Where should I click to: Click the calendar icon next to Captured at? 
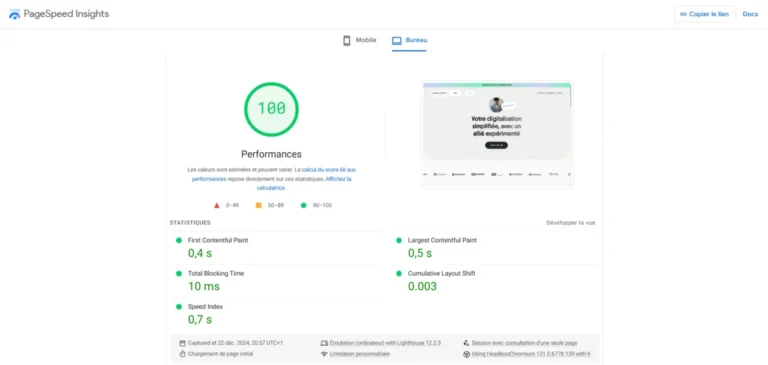coord(183,343)
